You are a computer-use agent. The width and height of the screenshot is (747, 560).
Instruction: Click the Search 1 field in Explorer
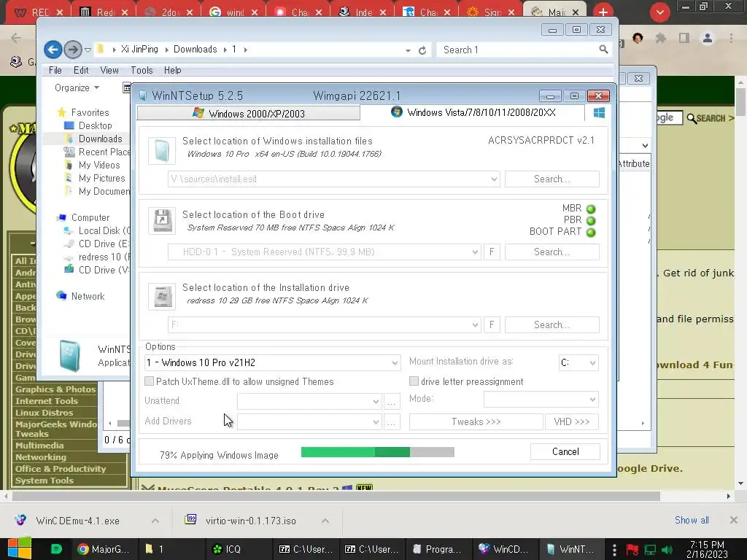pyautogui.click(x=517, y=50)
